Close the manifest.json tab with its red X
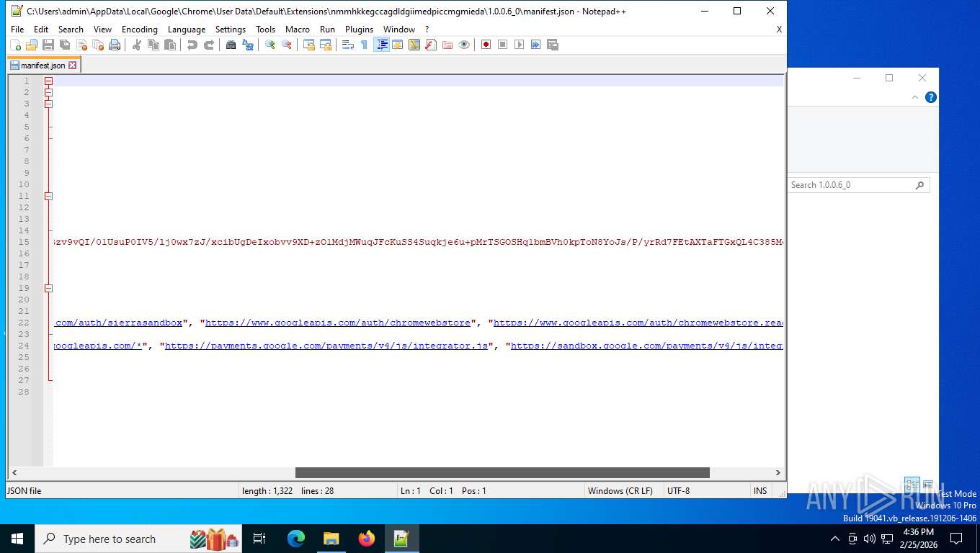This screenshot has height=553, width=980. pos(72,66)
